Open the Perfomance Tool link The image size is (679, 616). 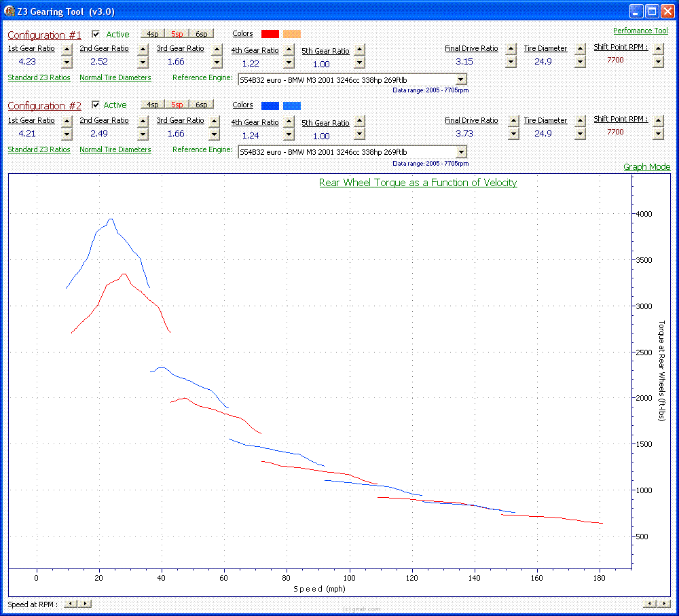click(640, 31)
